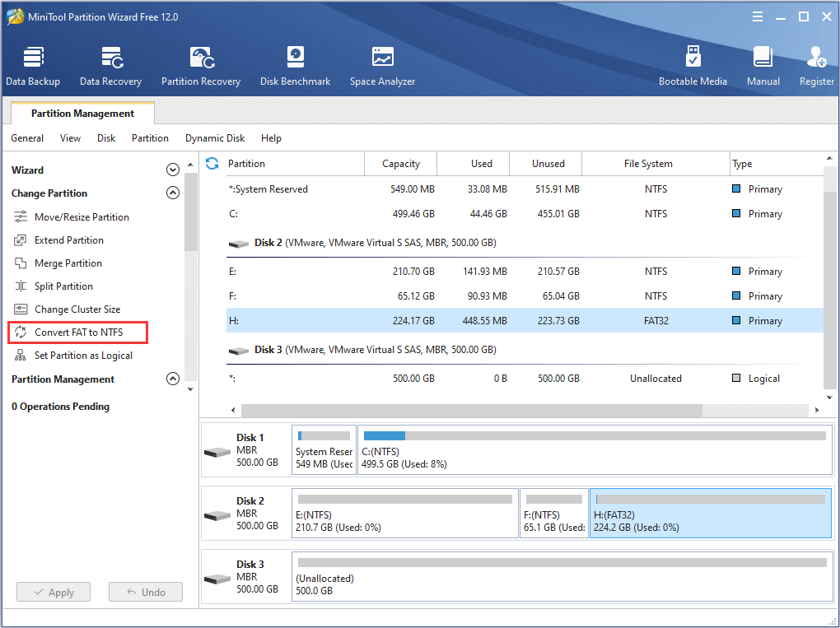Open Partition Recovery tool

201,67
